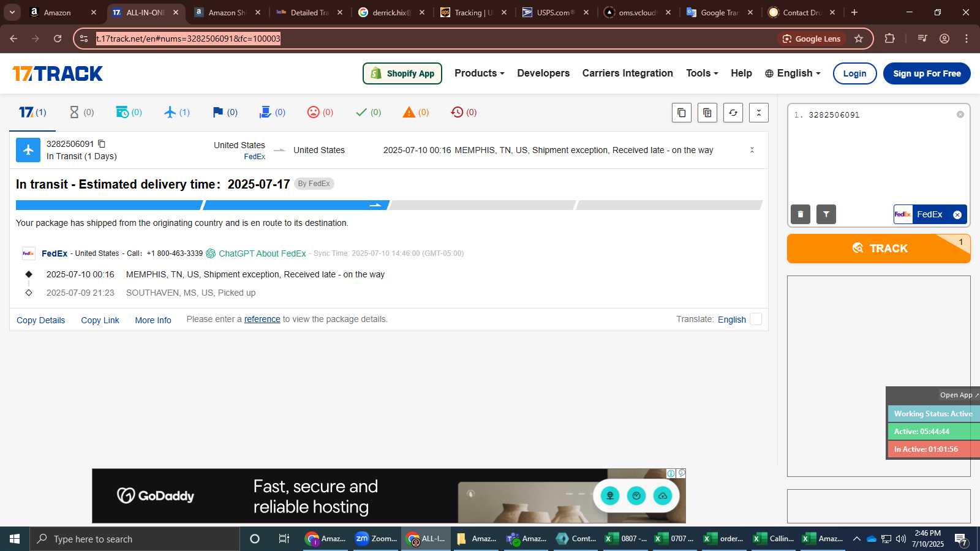980x551 pixels.
Task: Open More Info link
Action: coord(153,320)
